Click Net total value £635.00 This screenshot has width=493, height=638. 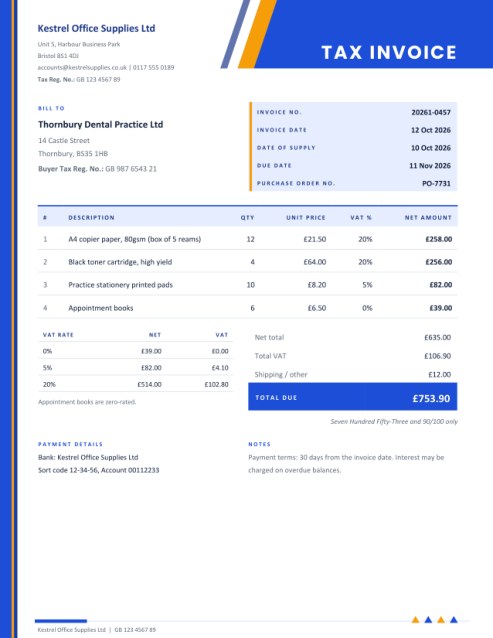click(x=438, y=337)
